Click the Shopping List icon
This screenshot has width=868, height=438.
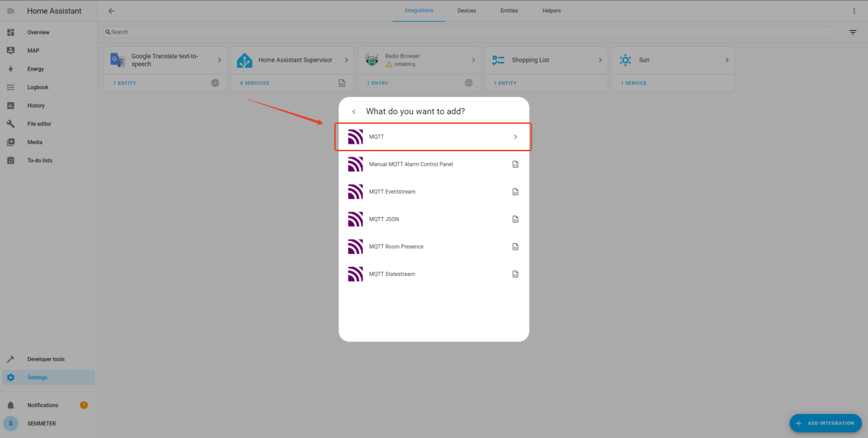(x=498, y=60)
